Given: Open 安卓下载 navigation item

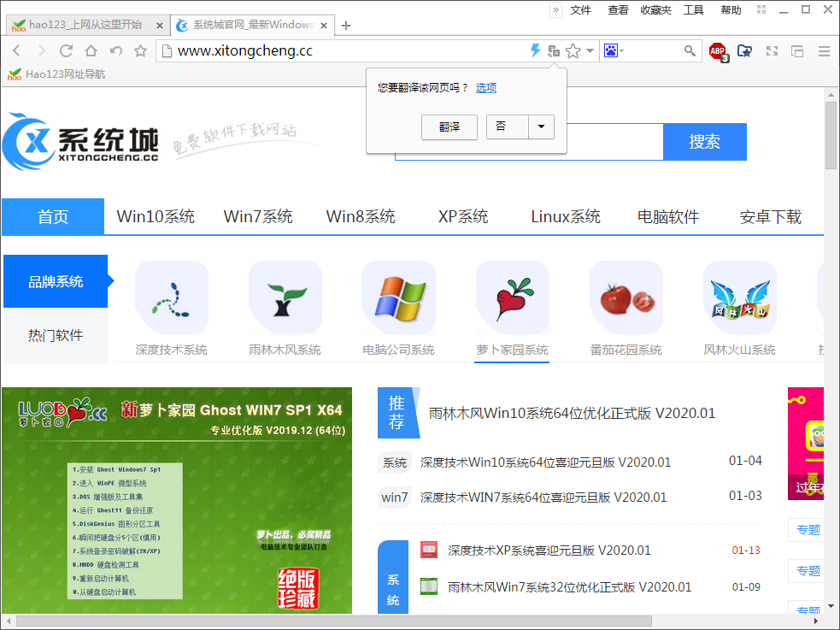Looking at the screenshot, I should coord(771,216).
